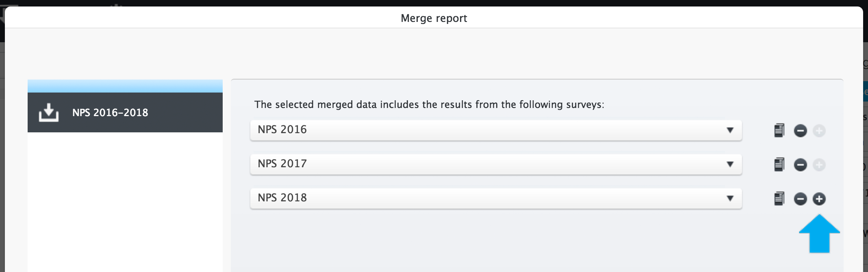Click the document icon beside NPS 2016
The image size is (868, 272).
[x=779, y=130]
